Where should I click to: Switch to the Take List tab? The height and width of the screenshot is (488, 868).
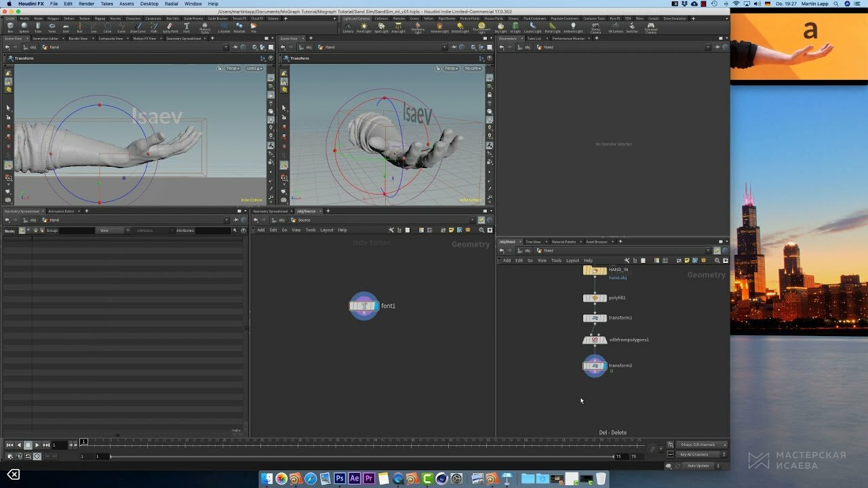point(534,38)
